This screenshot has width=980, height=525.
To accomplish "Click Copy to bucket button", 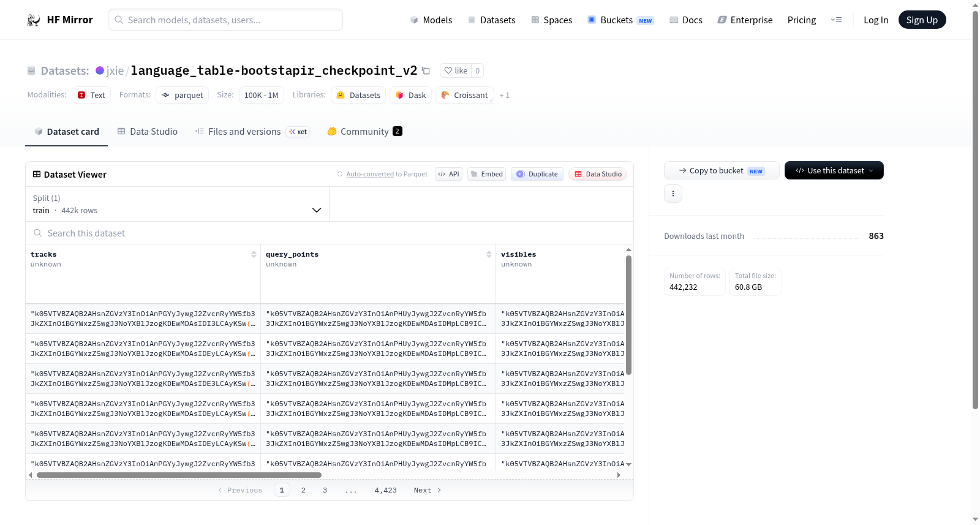I will point(722,170).
